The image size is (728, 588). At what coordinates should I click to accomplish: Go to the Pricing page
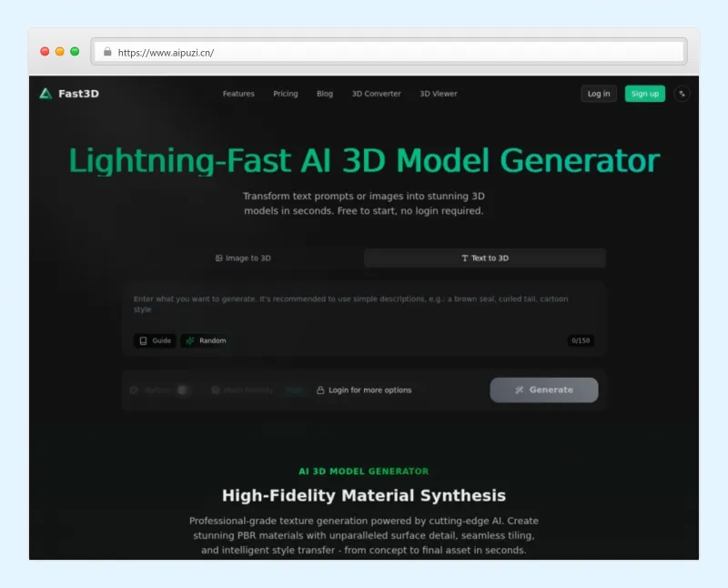pyautogui.click(x=285, y=94)
